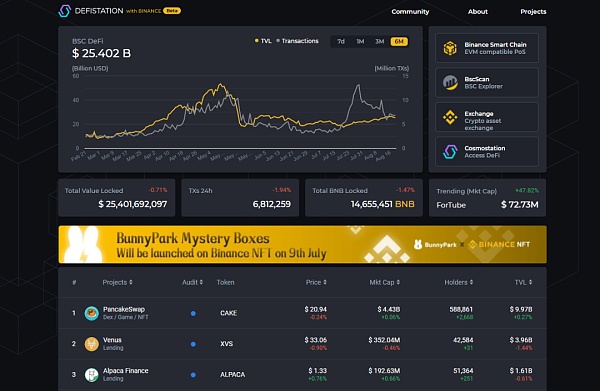Click the Alpaca Finance project name
Screen dimensions: 600x391
pyautogui.click(x=126, y=370)
